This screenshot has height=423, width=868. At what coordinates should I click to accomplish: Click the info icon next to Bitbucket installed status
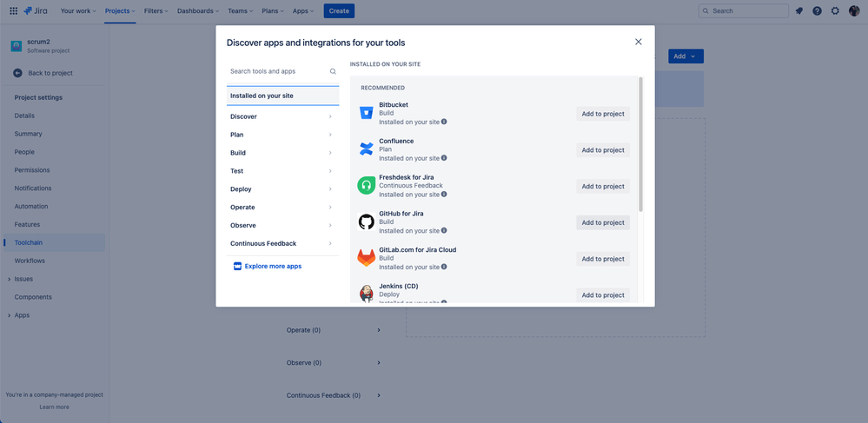click(444, 122)
